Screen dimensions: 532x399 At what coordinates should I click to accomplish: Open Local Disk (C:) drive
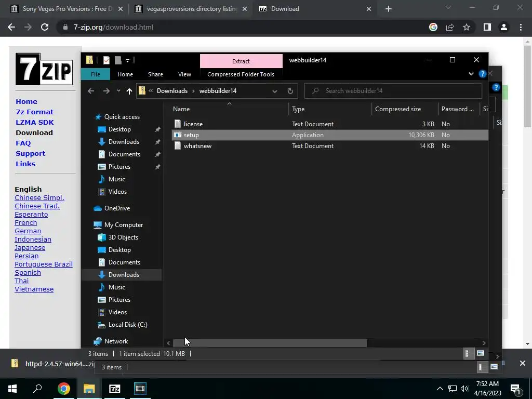128,325
